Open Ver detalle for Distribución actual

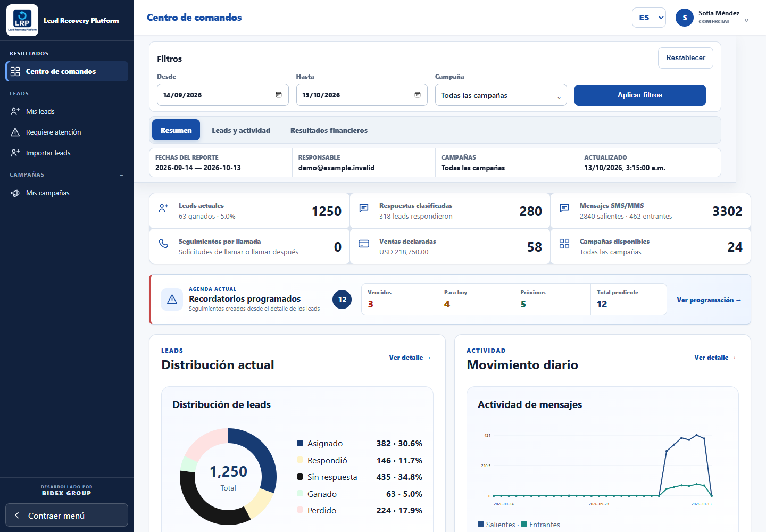click(x=410, y=358)
